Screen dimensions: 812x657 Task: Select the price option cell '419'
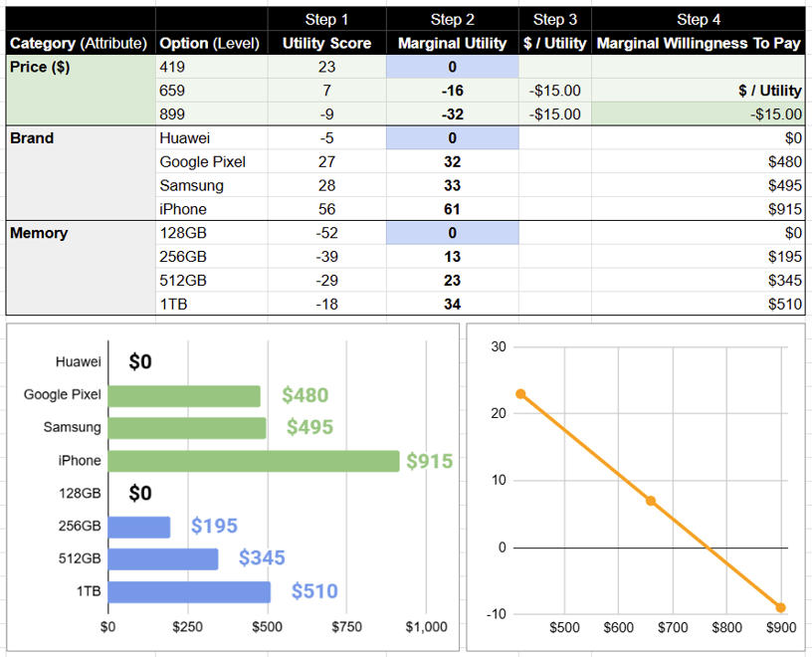(211, 67)
